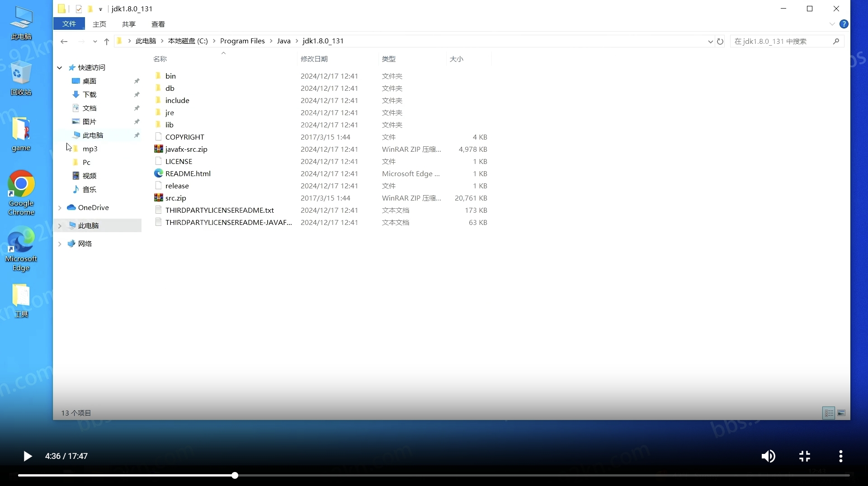Viewport: 868px width, 486px height.
Task: Switch to large icons view layout
Action: (x=841, y=413)
